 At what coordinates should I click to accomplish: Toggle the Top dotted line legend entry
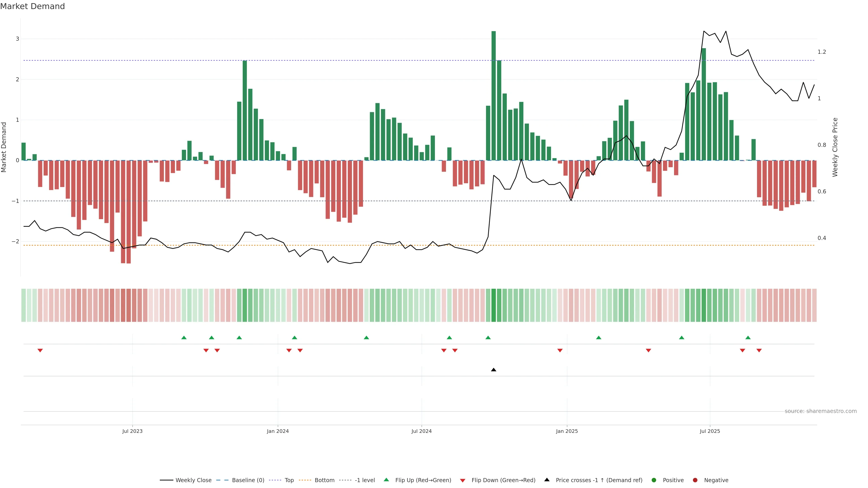coord(289,480)
